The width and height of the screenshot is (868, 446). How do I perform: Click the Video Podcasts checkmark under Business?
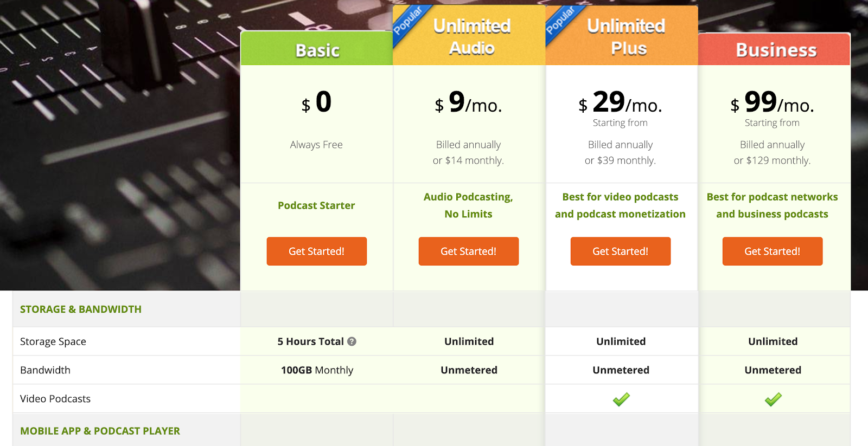[x=773, y=399]
